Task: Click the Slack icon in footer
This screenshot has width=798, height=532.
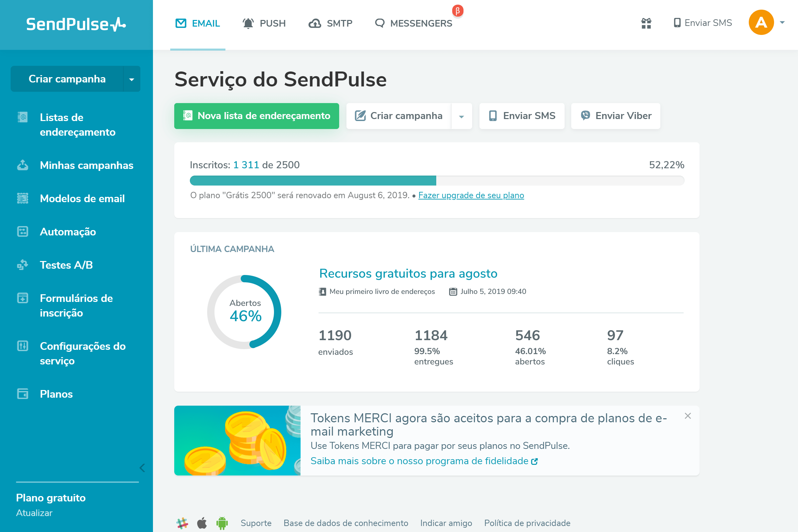Action: pos(182,523)
